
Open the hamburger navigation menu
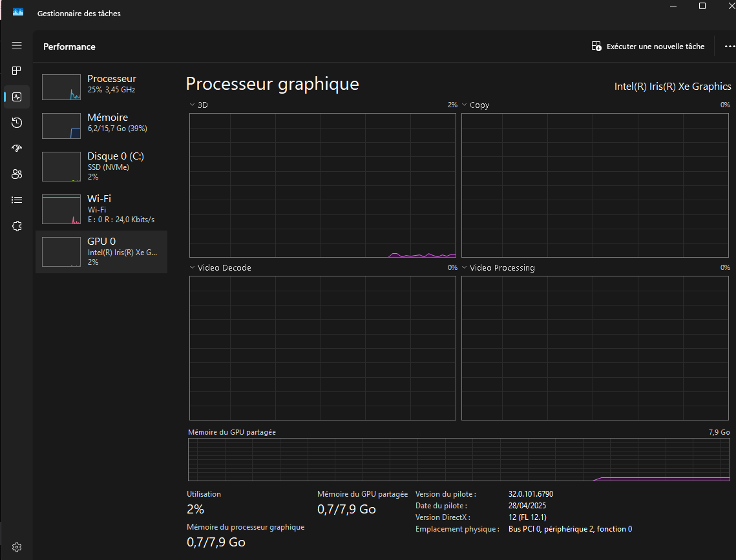click(17, 45)
